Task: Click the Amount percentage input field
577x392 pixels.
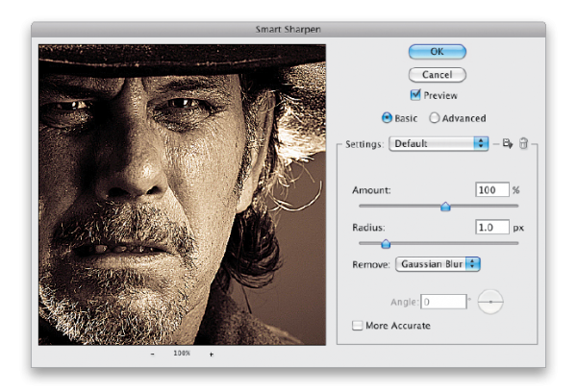Action: [x=491, y=190]
